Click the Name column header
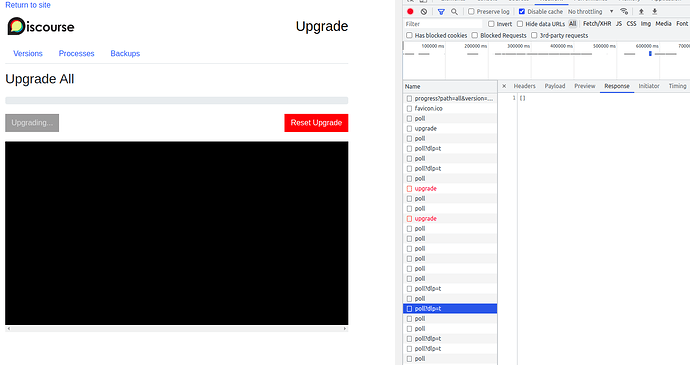This screenshot has width=690, height=365. [x=450, y=86]
